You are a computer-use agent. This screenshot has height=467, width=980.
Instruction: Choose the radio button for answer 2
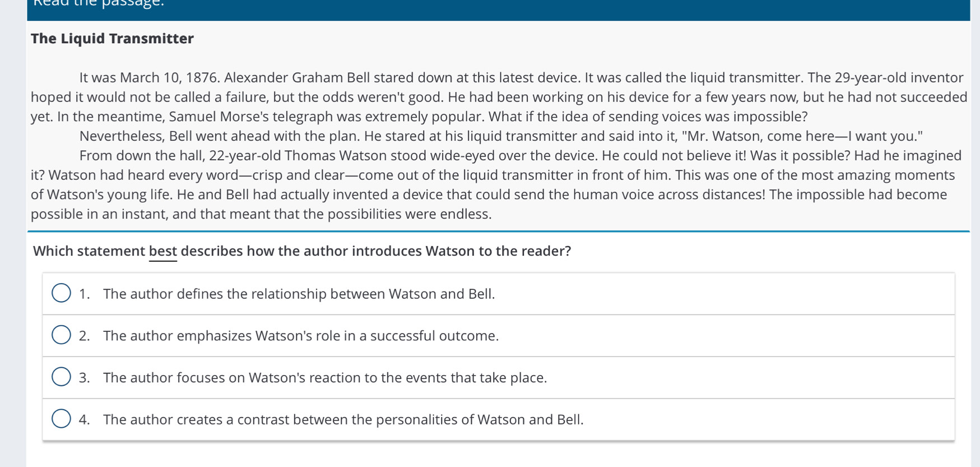tap(61, 335)
